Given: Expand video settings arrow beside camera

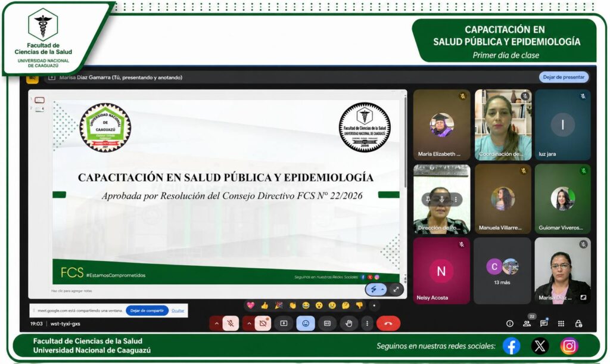Looking at the screenshot, I should (x=248, y=323).
